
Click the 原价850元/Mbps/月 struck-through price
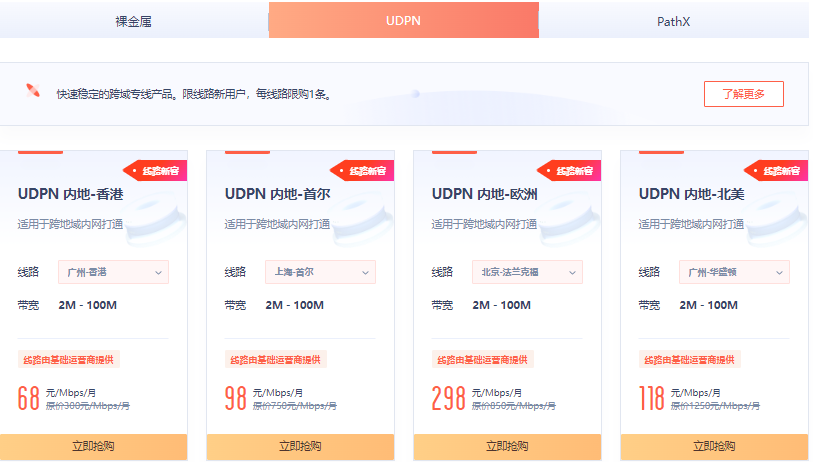coord(514,406)
